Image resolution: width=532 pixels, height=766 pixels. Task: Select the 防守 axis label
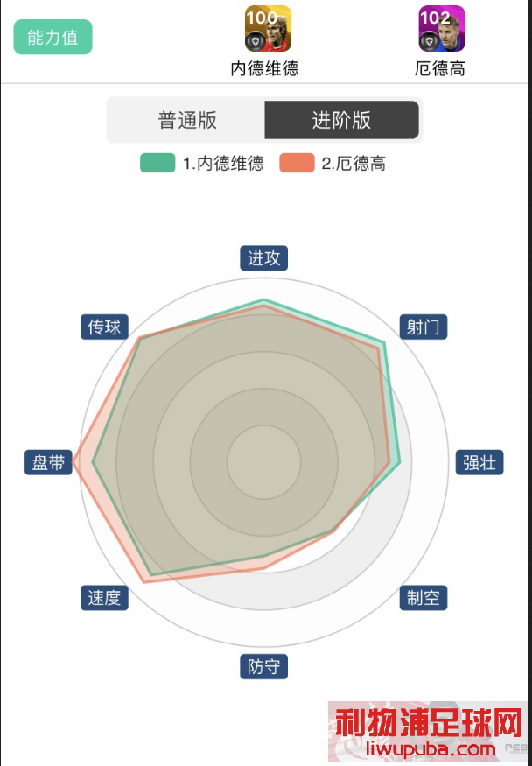[264, 667]
